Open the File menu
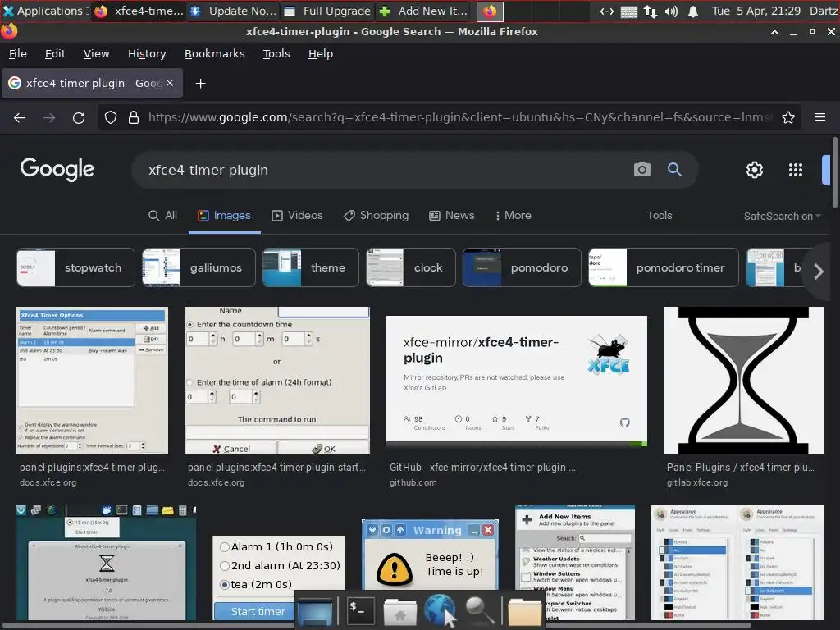Screen dimensions: 840x630 (18, 53)
